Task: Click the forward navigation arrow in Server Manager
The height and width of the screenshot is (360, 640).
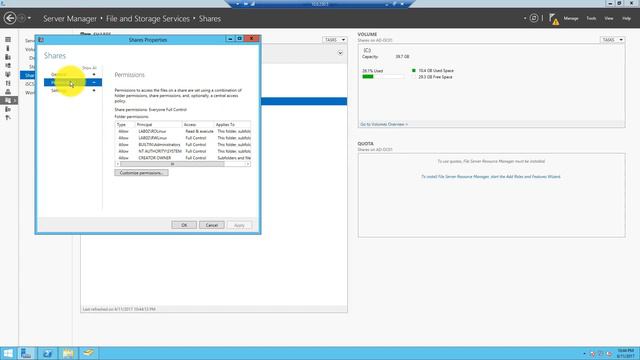Action: pos(22,18)
